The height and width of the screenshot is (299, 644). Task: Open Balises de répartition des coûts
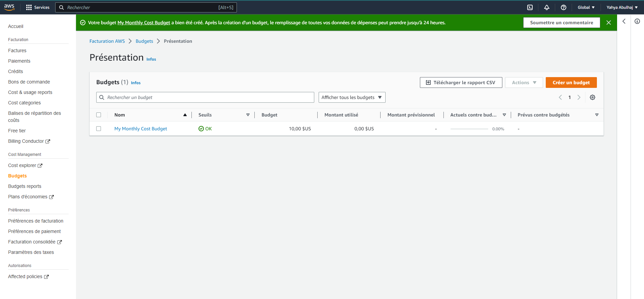point(35,117)
